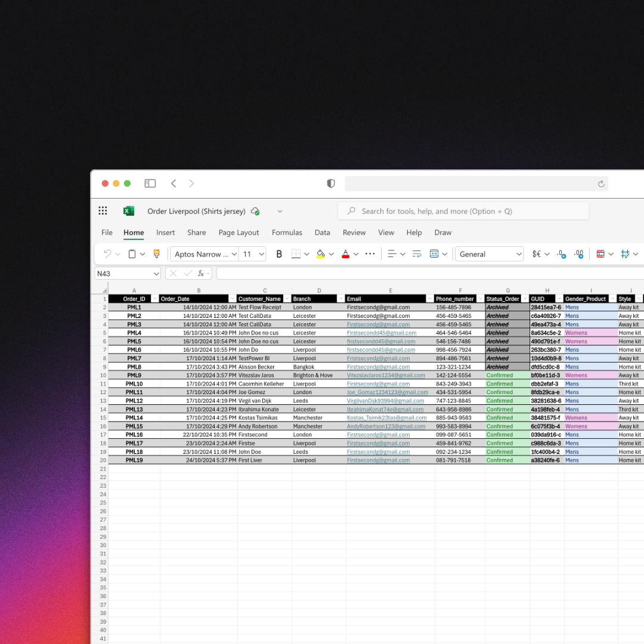Switch to the Page Layout tab

[x=239, y=233]
